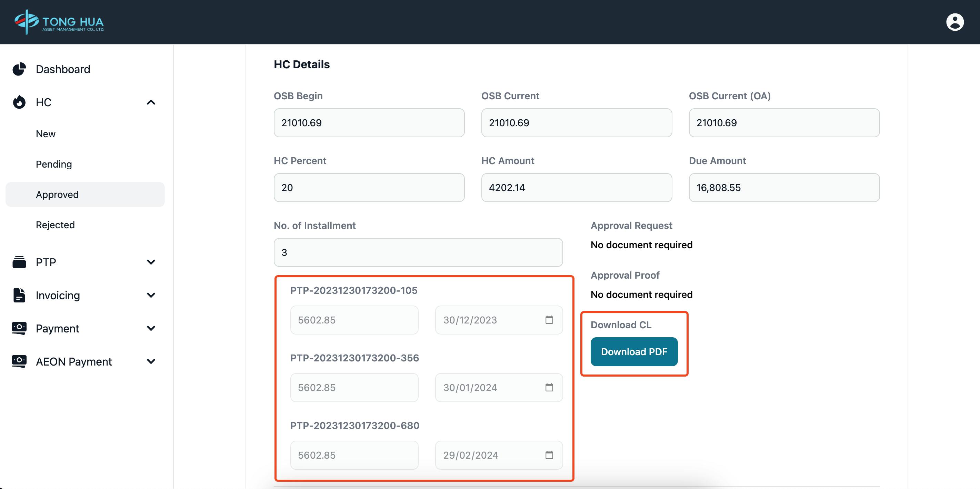Click the OSB Current field
Image resolution: width=980 pixels, height=489 pixels.
point(576,123)
